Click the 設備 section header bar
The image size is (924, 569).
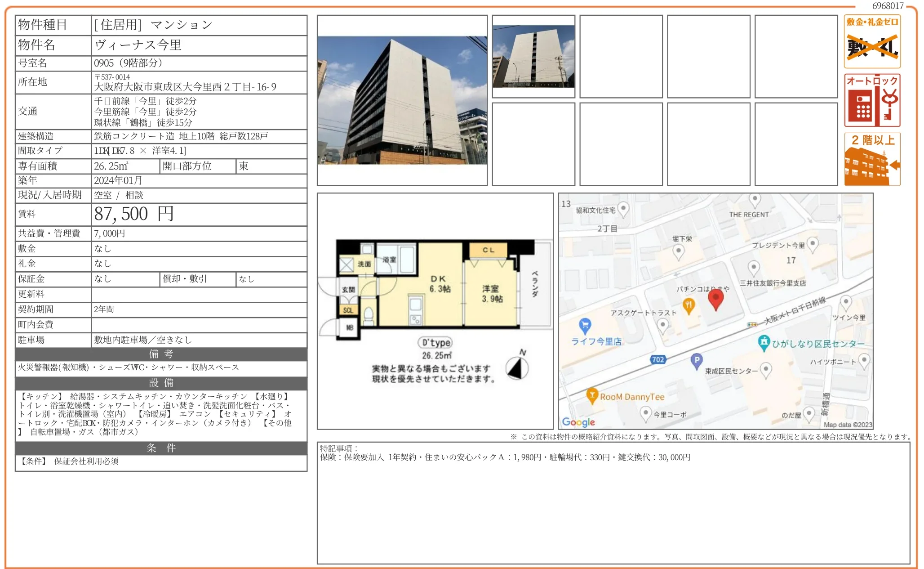[x=161, y=383]
